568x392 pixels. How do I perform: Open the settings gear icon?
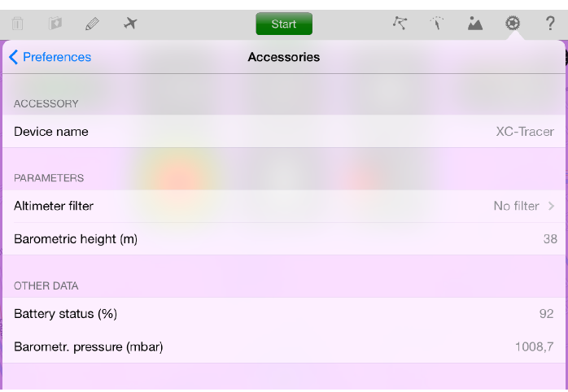(513, 24)
